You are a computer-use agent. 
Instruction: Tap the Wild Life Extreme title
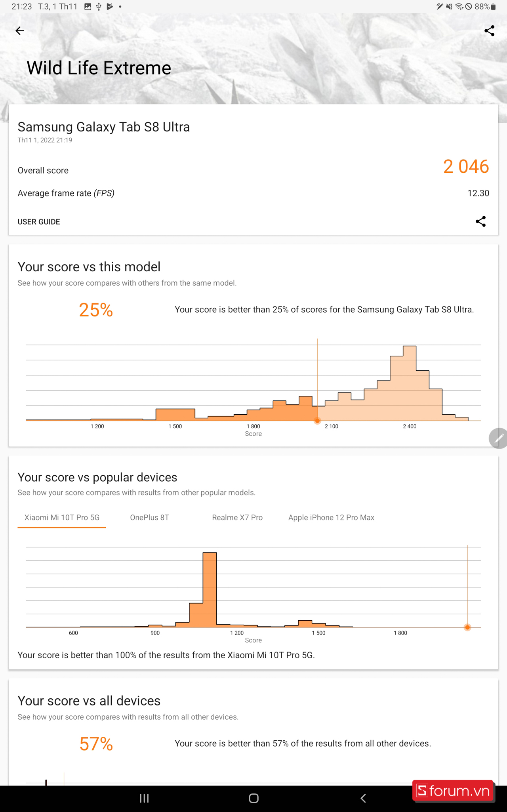click(99, 68)
